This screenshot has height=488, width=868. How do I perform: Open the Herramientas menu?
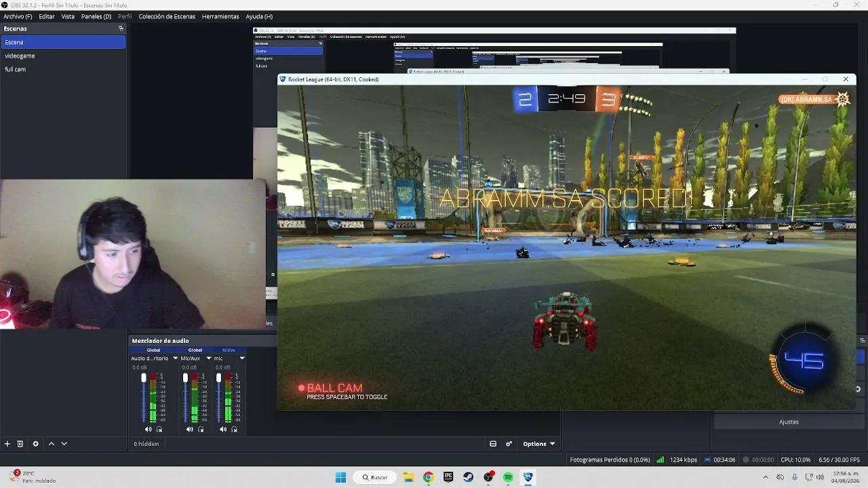tap(220, 16)
